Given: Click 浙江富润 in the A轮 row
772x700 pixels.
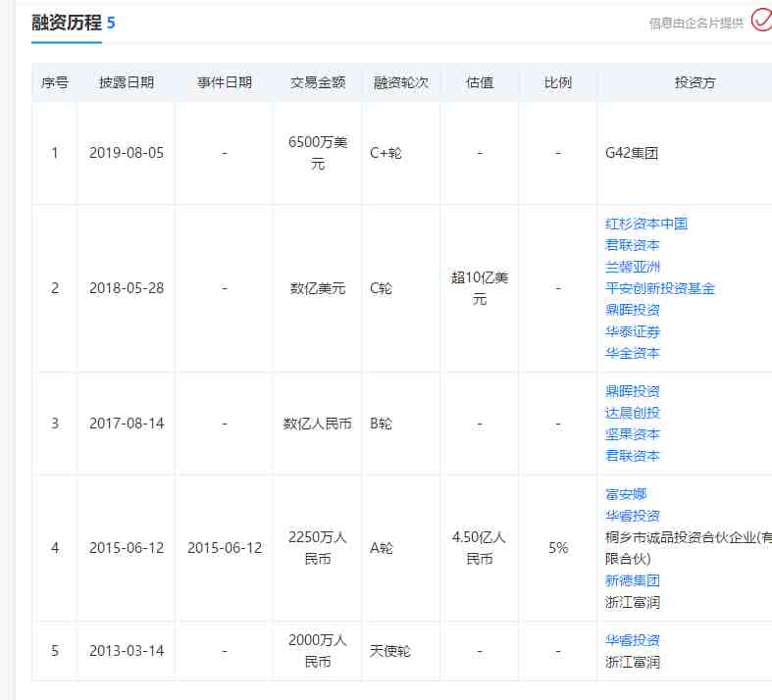Looking at the screenshot, I should pos(632,602).
